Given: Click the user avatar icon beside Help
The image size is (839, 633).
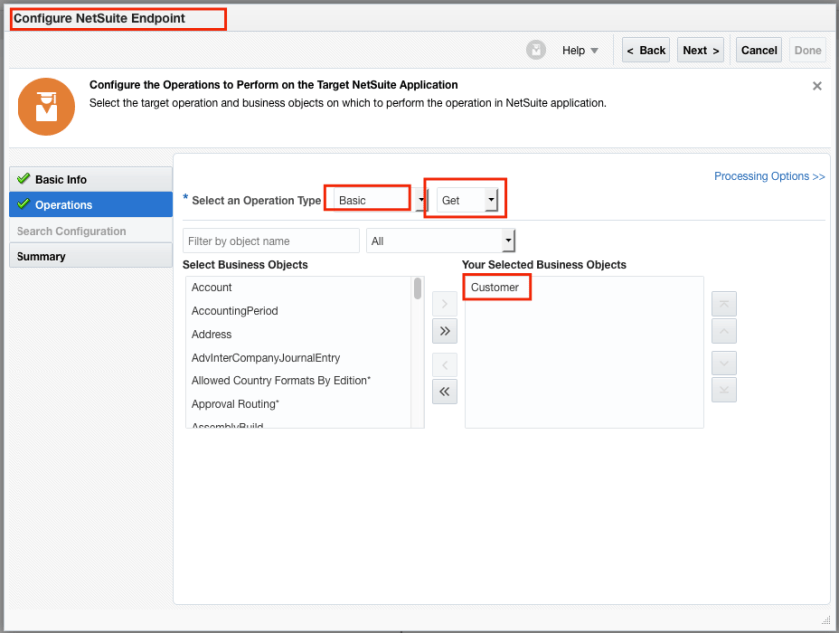Looking at the screenshot, I should (x=537, y=50).
